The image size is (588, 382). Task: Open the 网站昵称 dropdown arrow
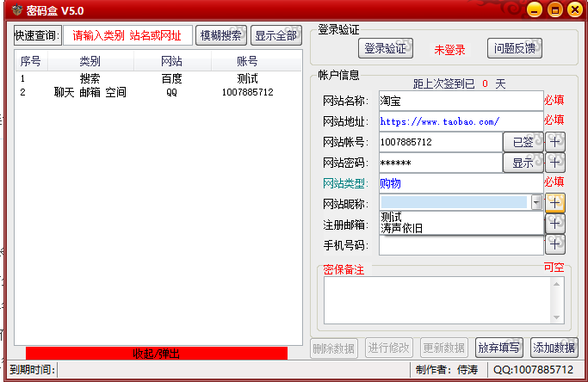(x=536, y=203)
